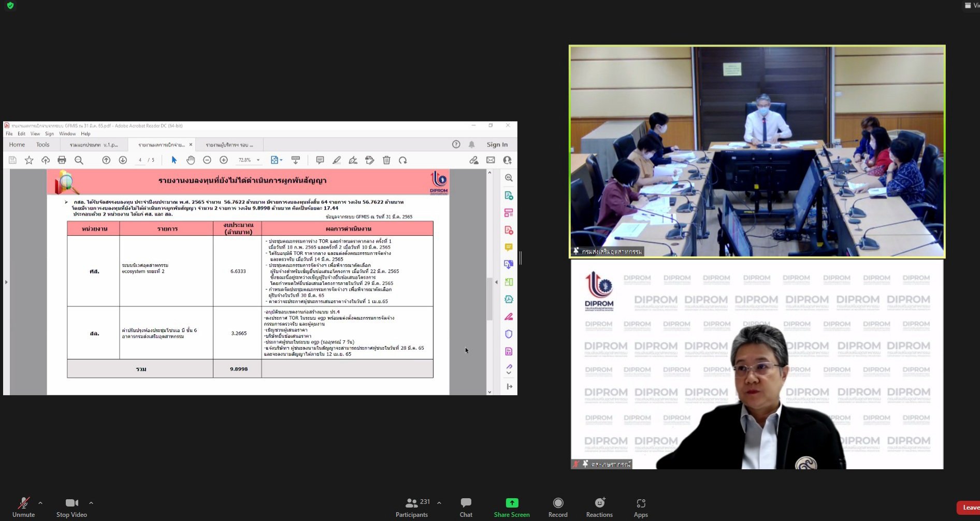Screen dimensions: 980x521
Task: Go to previous page with up arrow
Action: pyautogui.click(x=106, y=161)
